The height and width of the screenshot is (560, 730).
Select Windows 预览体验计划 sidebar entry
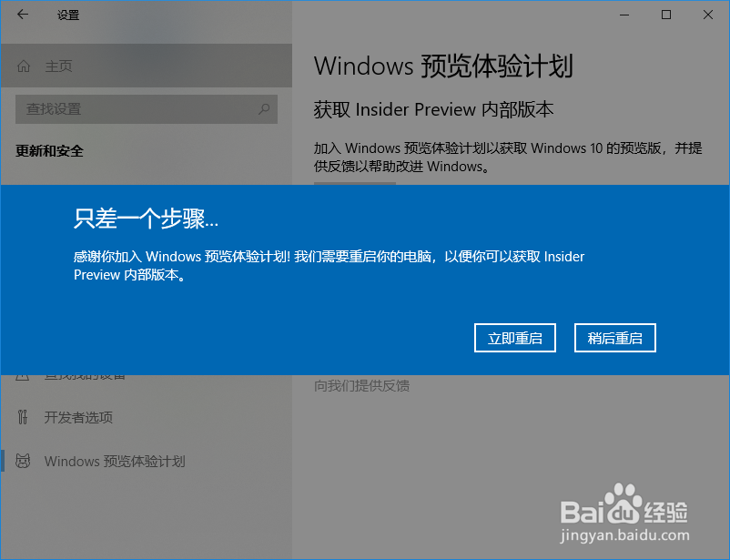(115, 462)
